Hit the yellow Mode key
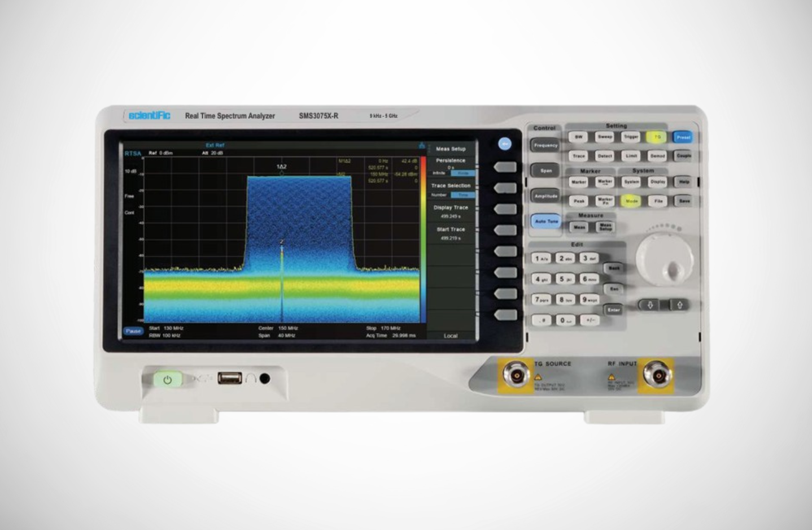The height and width of the screenshot is (530, 812). click(x=631, y=201)
